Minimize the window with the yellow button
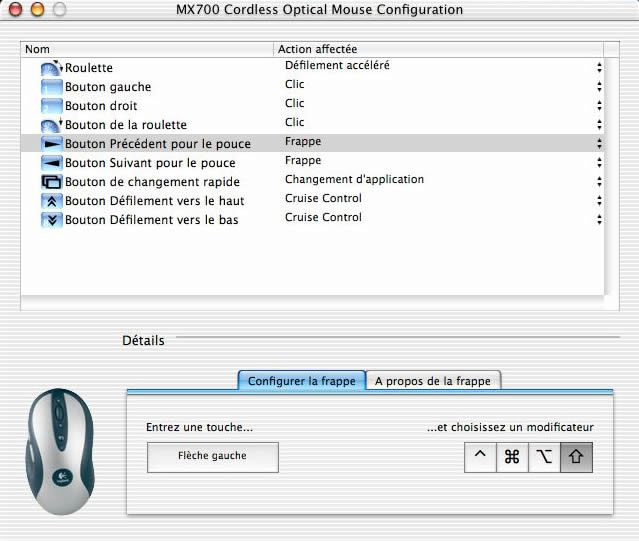639x541 pixels. [x=37, y=9]
